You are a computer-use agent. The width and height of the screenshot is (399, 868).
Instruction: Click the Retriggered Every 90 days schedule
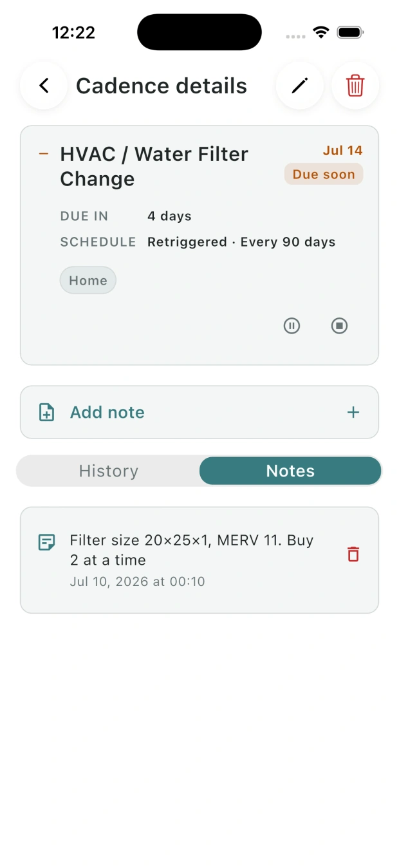pos(241,242)
